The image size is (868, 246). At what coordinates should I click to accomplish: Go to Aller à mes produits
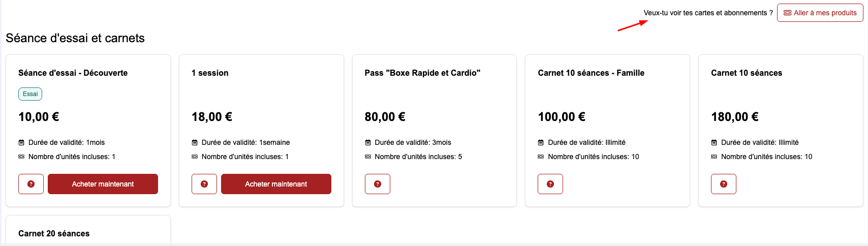tap(820, 13)
